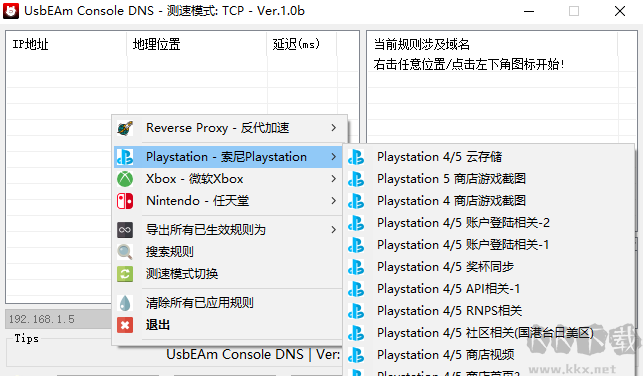Click PS icon beside API相关-1
643x376 pixels.
[x=356, y=289]
